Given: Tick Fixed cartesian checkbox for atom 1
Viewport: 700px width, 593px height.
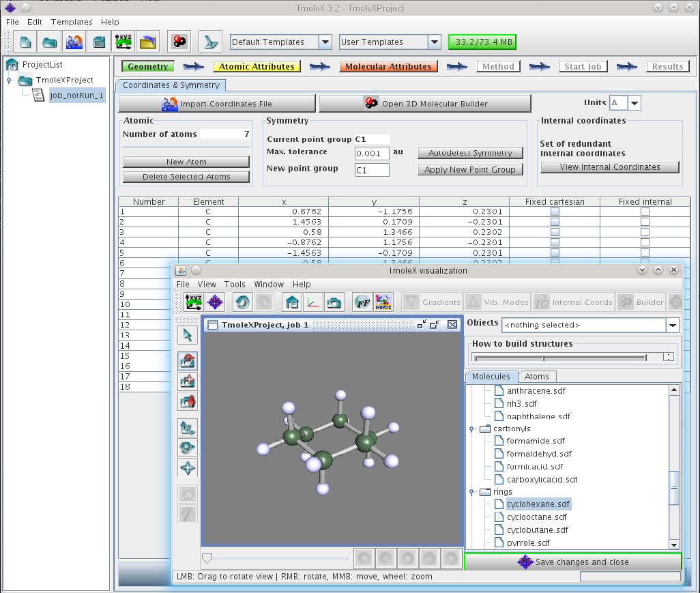Looking at the screenshot, I should click(x=555, y=212).
